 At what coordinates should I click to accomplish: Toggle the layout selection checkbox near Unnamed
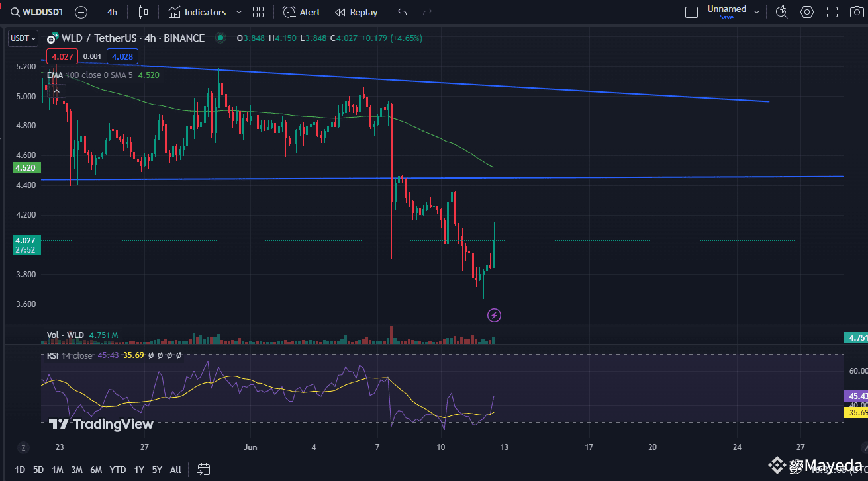click(x=691, y=11)
